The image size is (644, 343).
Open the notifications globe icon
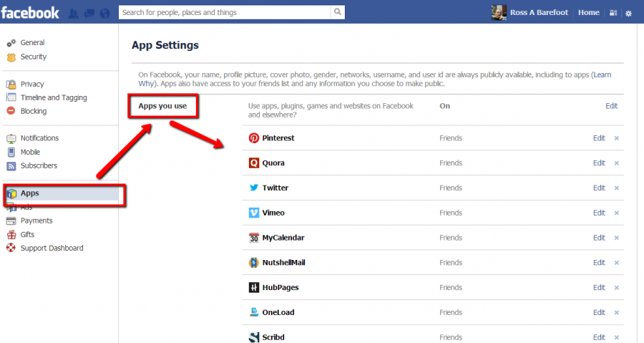(x=104, y=14)
